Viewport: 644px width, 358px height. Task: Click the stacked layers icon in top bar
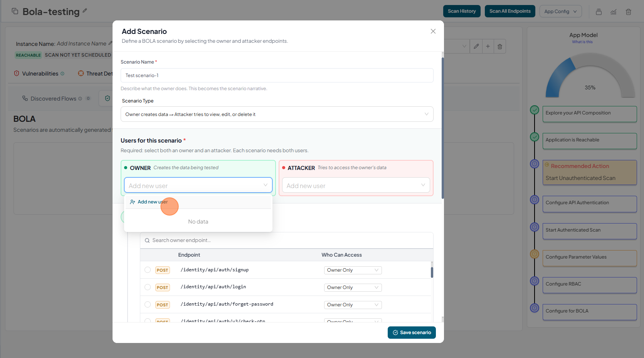(599, 12)
